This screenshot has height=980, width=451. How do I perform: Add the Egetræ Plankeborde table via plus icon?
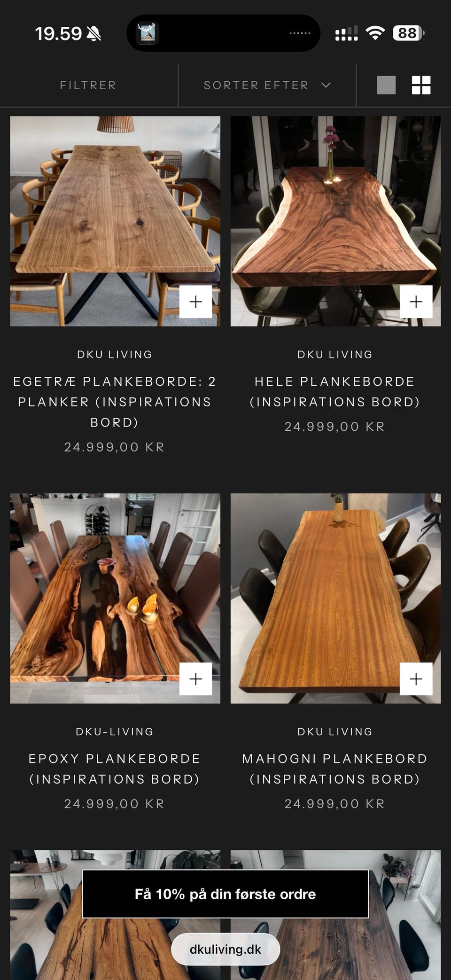pyautogui.click(x=196, y=302)
